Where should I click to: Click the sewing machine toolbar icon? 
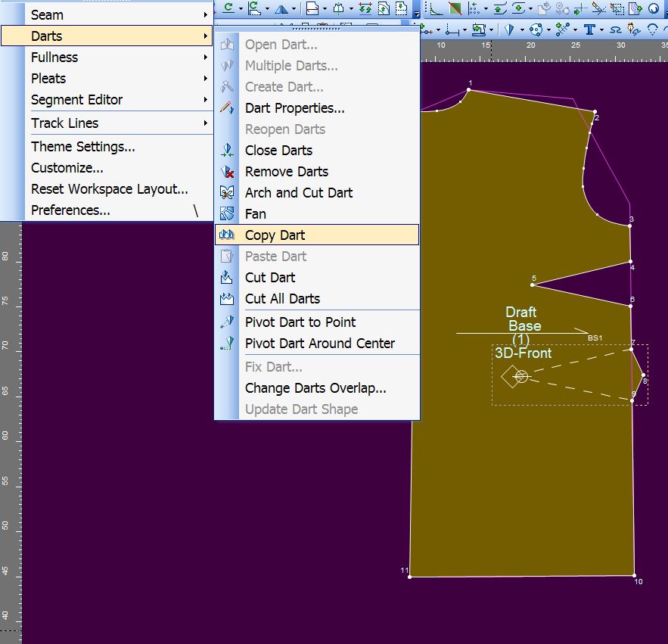click(x=480, y=30)
